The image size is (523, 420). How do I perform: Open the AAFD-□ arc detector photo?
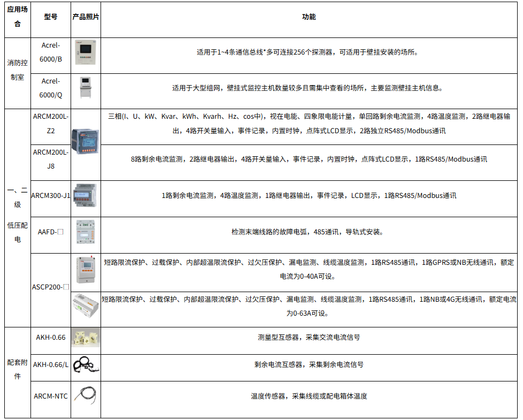(86, 232)
